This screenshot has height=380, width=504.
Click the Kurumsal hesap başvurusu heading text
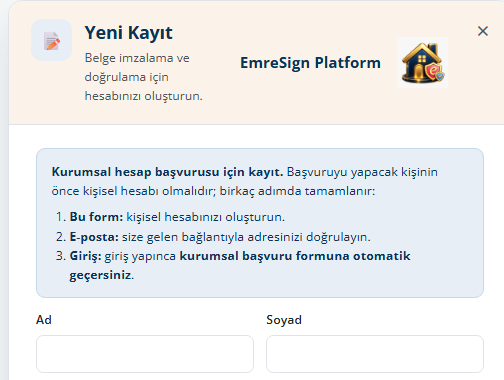[x=167, y=172]
